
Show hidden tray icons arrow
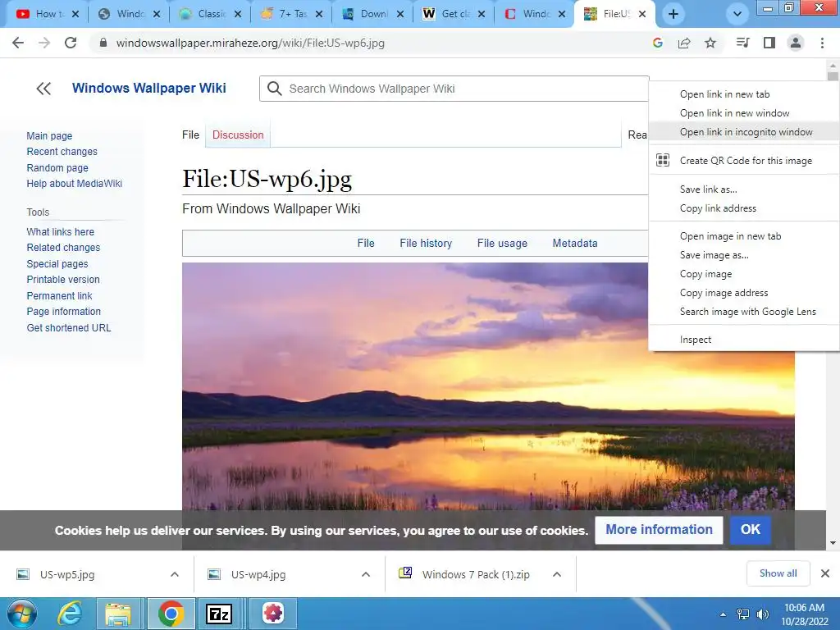tap(724, 614)
